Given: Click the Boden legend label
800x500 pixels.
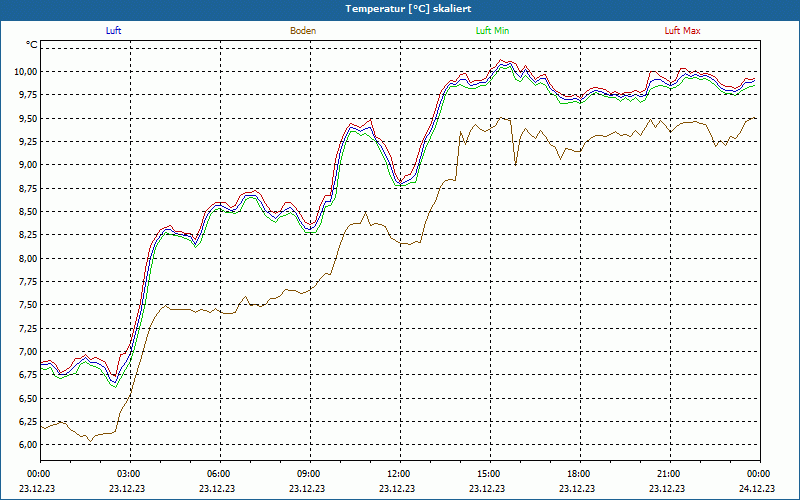Looking at the screenshot, I should (x=303, y=31).
